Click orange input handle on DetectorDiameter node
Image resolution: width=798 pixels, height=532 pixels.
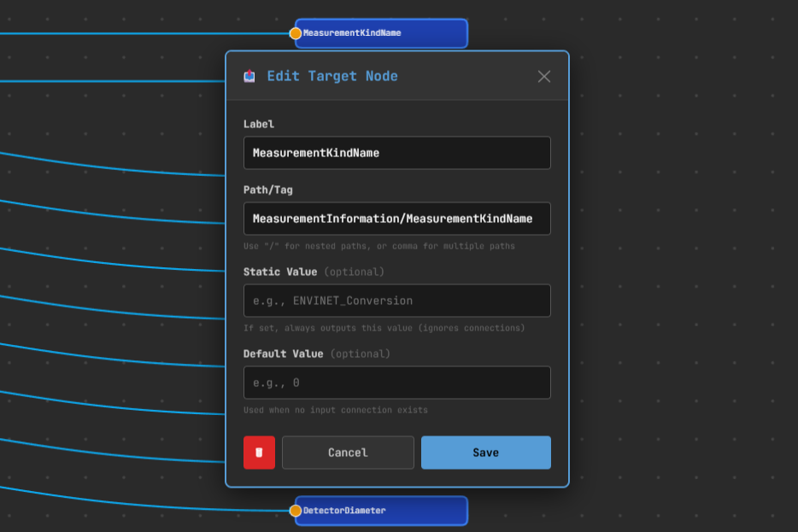click(x=296, y=511)
